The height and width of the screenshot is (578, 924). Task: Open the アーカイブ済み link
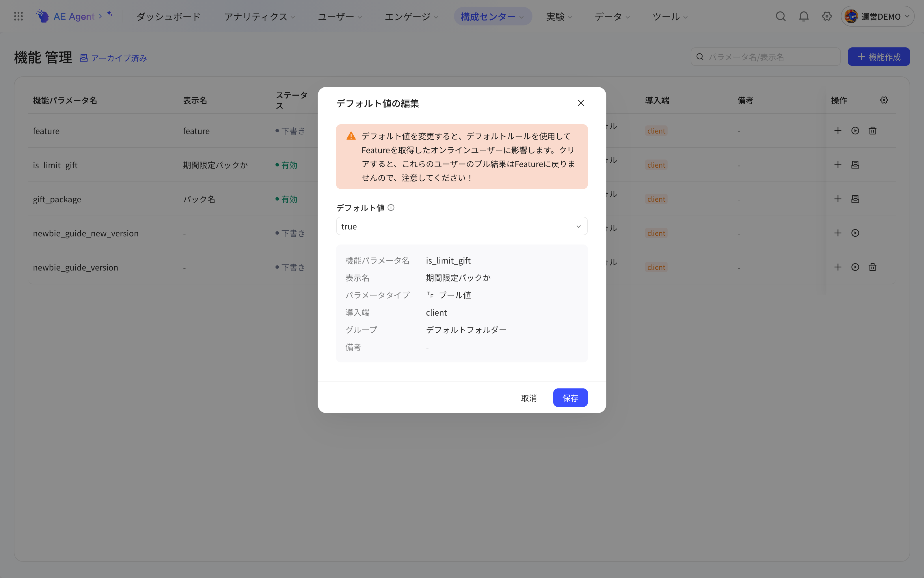113,58
